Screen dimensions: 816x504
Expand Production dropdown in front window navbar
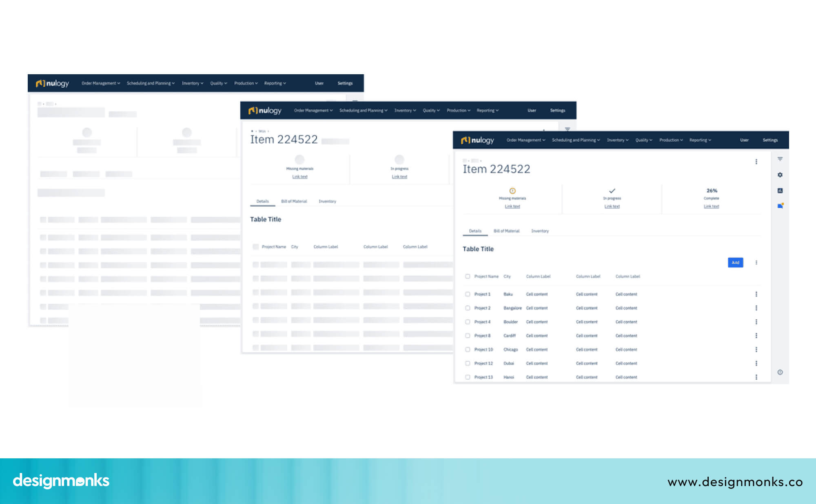[671, 140]
